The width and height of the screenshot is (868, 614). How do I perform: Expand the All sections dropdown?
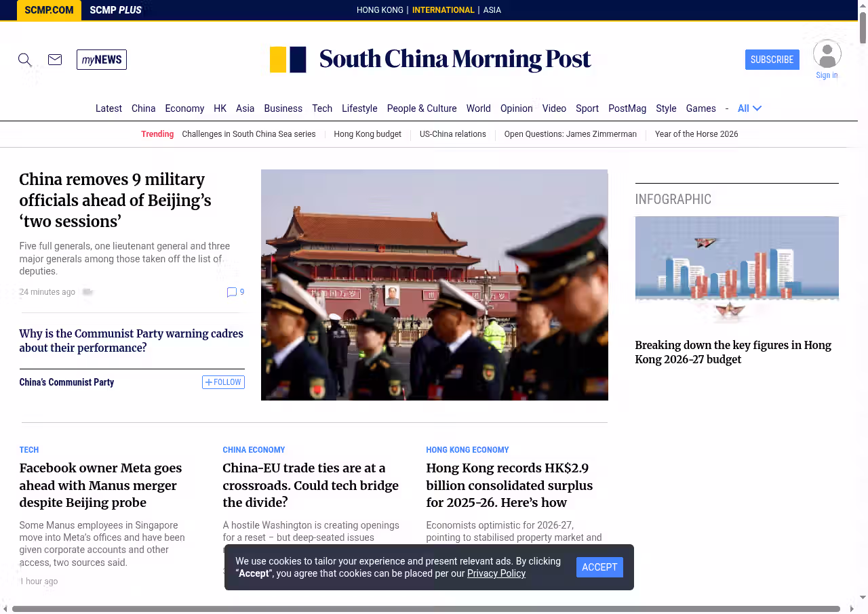click(749, 108)
